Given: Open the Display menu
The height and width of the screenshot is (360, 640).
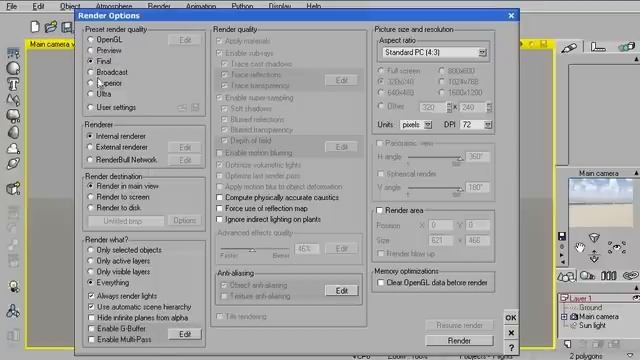Looking at the screenshot, I should pos(280,6).
